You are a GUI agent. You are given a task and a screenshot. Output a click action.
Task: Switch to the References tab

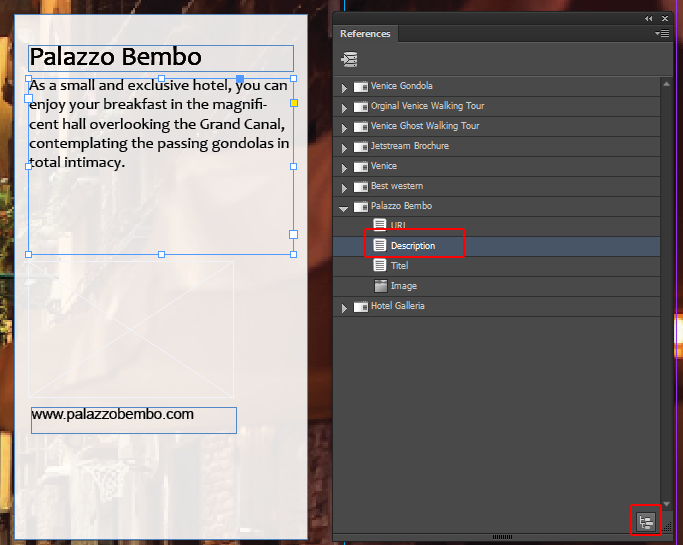click(x=365, y=34)
